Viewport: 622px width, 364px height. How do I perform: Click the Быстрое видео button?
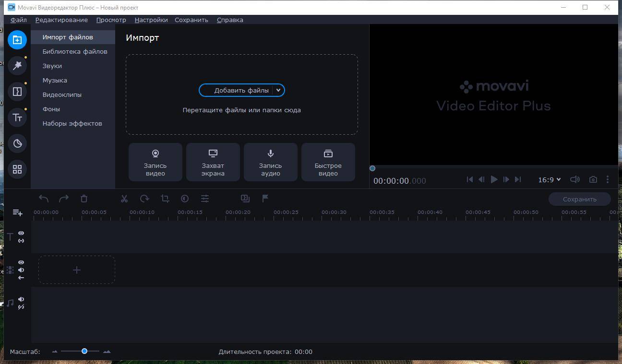click(328, 162)
